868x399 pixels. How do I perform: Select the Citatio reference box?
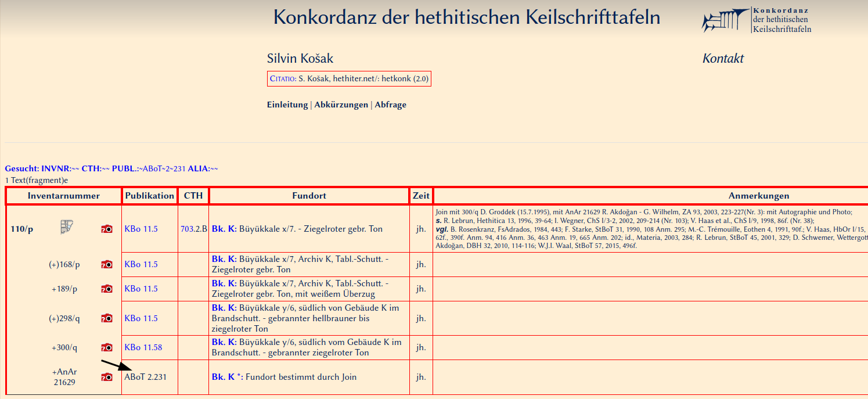(349, 78)
